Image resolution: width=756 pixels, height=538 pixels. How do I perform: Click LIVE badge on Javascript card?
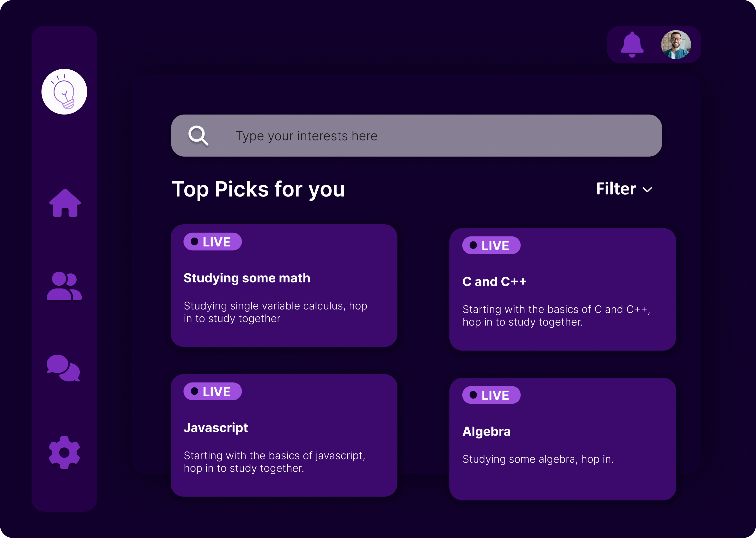213,392
